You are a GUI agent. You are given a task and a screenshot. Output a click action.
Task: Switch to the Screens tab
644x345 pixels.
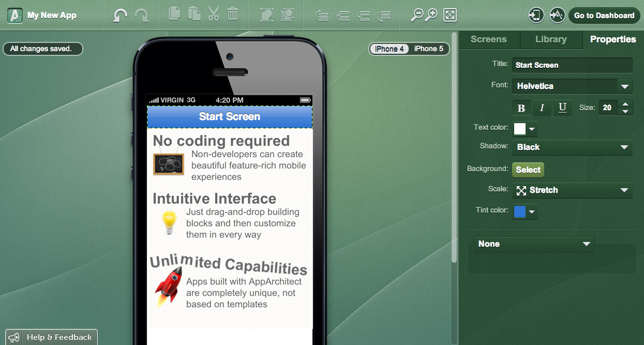(489, 39)
